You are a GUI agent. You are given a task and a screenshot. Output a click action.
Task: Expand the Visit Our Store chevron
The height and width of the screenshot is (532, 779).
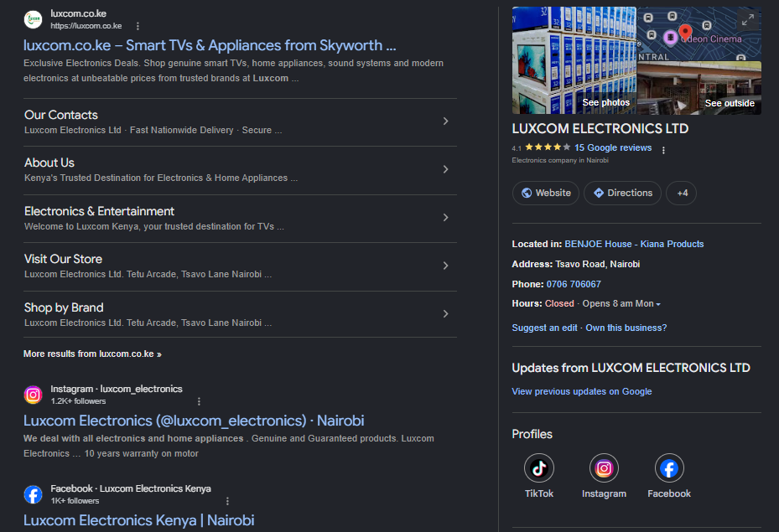click(x=445, y=266)
